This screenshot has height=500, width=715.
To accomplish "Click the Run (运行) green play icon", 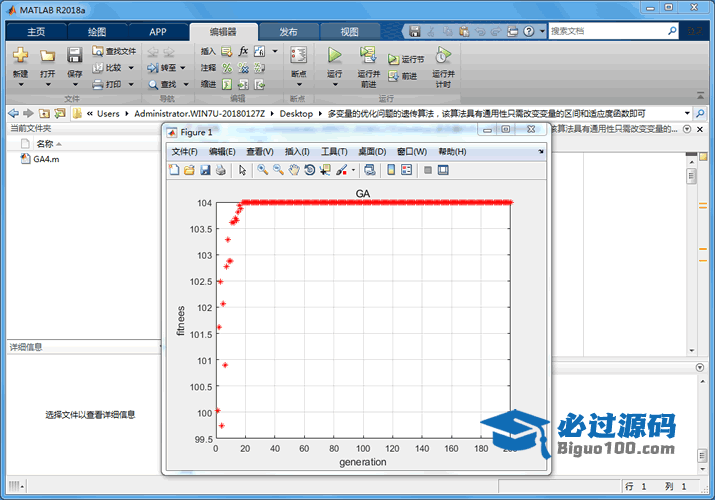I will click(334, 55).
